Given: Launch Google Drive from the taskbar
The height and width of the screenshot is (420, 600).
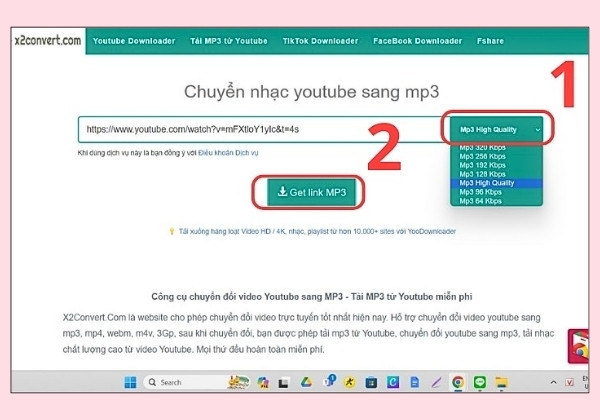Looking at the screenshot, I should click(306, 382).
